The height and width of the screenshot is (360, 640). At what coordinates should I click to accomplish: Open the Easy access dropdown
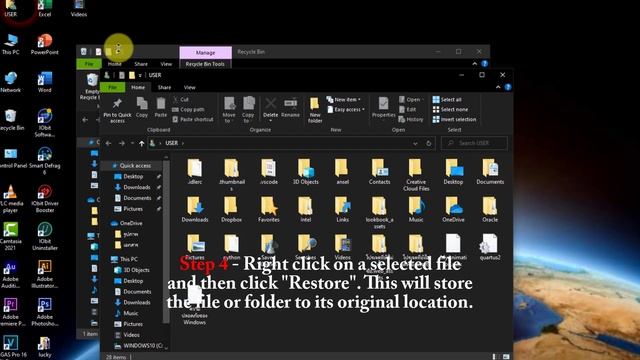(x=346, y=109)
